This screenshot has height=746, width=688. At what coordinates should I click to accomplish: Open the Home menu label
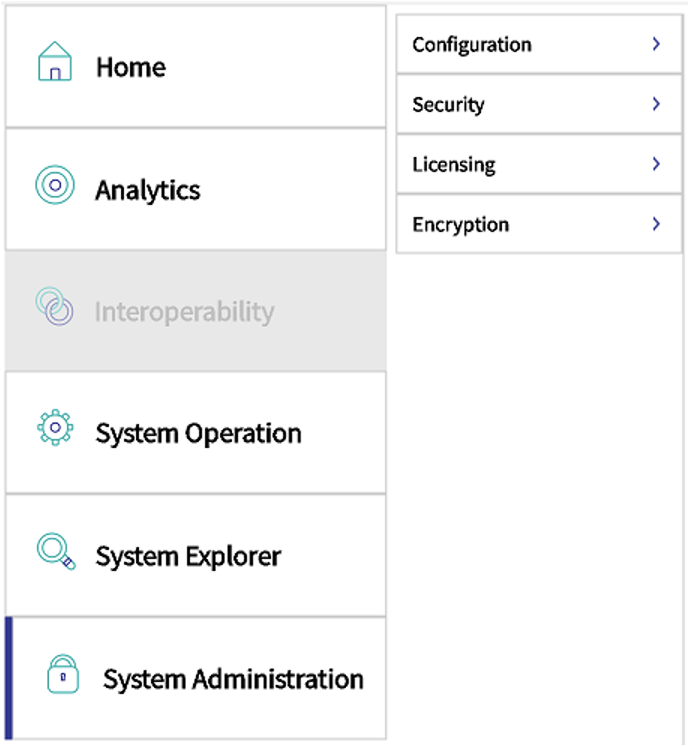pyautogui.click(x=131, y=68)
